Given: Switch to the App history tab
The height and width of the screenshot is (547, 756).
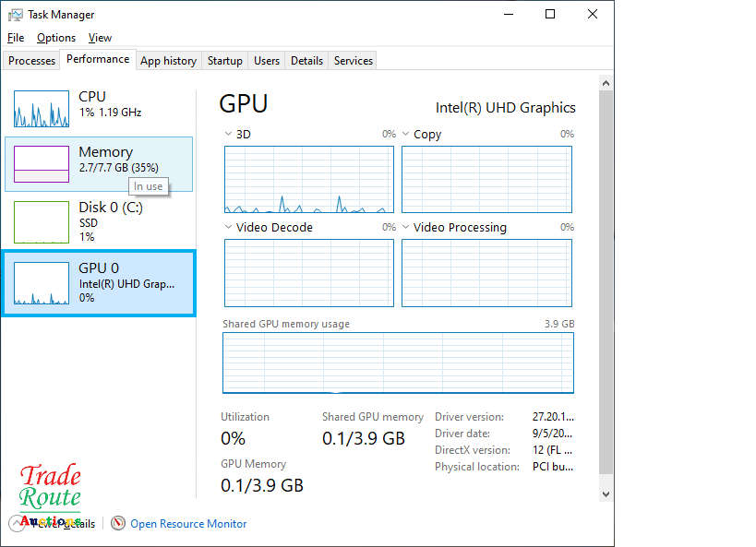Looking at the screenshot, I should tap(168, 61).
